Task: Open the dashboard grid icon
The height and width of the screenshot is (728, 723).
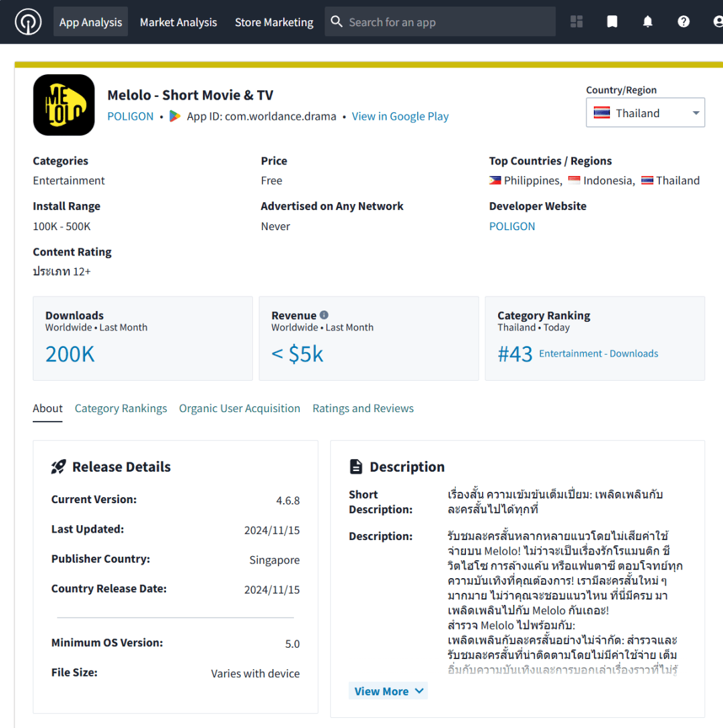Action: 576,22
